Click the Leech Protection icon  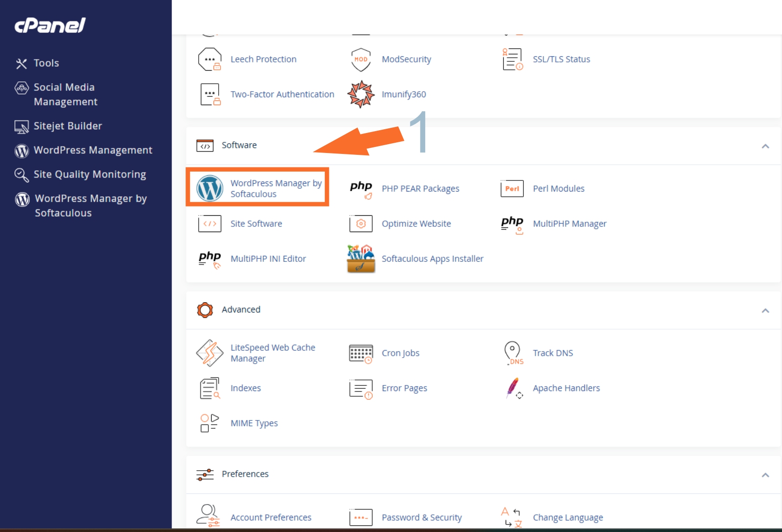210,60
